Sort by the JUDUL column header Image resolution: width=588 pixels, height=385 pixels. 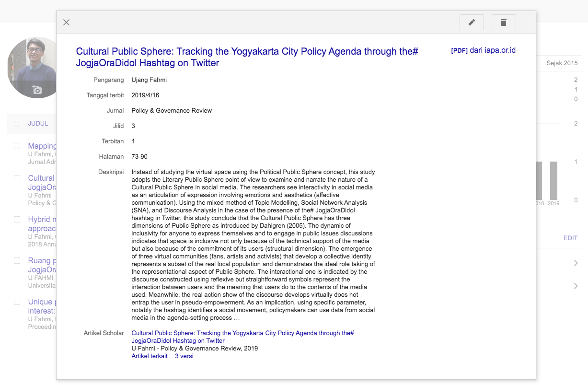pos(38,124)
